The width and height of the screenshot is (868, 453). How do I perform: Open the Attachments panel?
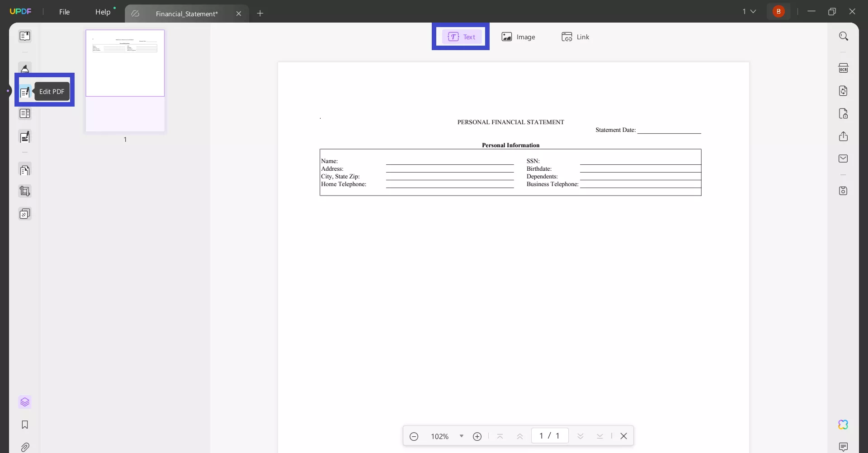(25, 447)
